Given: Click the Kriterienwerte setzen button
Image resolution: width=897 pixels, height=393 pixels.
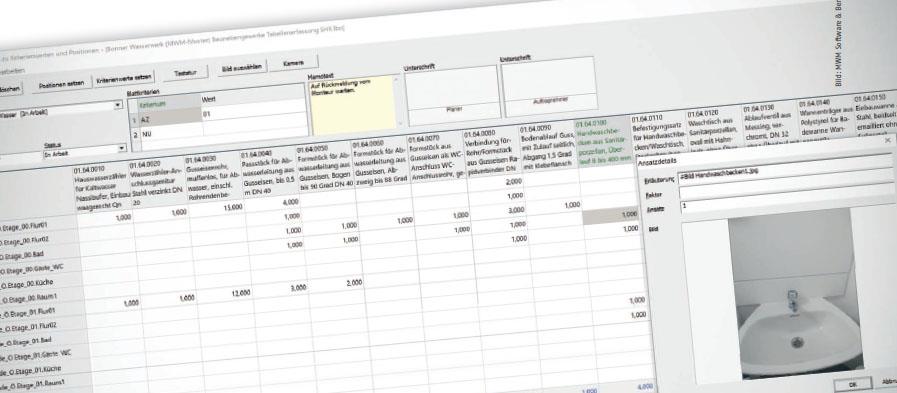Looking at the screenshot, I should click(124, 78).
